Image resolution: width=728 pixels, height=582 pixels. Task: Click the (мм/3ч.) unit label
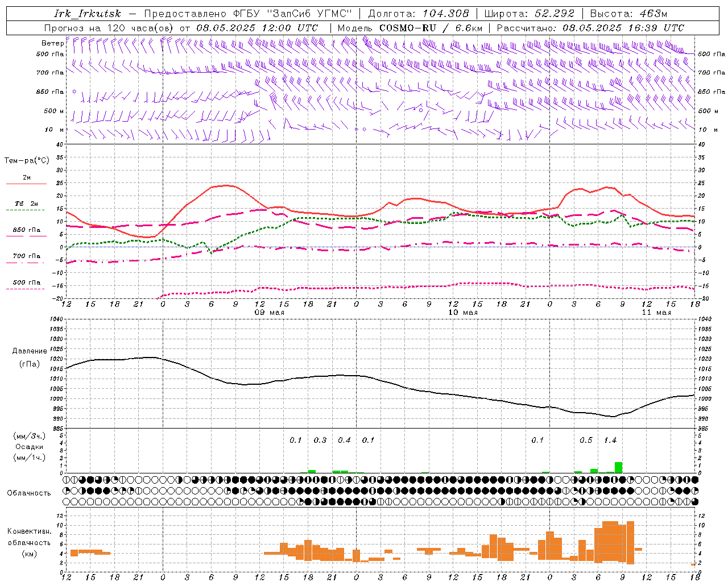pyautogui.click(x=29, y=436)
